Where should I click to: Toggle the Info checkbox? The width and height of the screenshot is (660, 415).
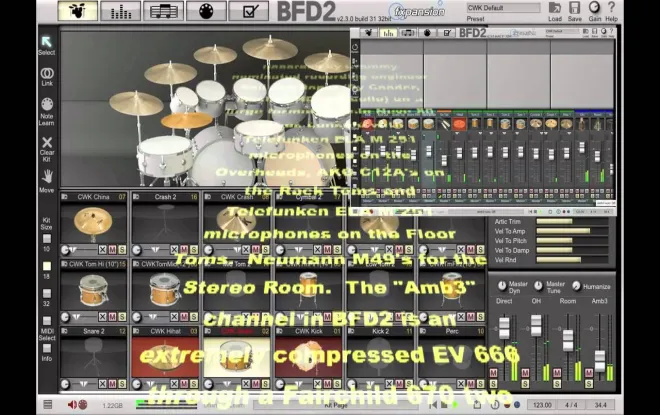[x=47, y=348]
